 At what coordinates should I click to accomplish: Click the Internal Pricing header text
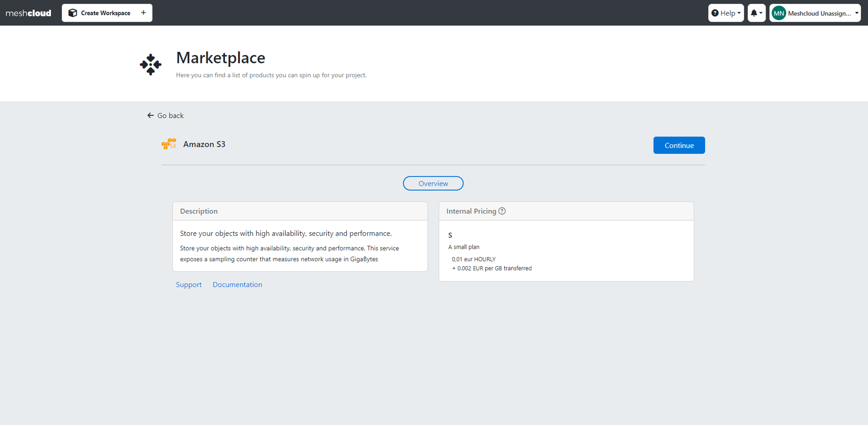[471, 211]
